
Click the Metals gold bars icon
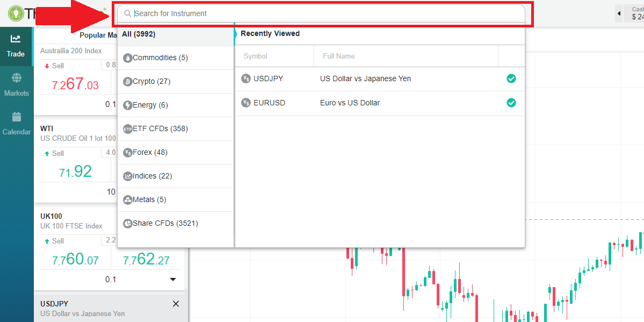pos(128,200)
